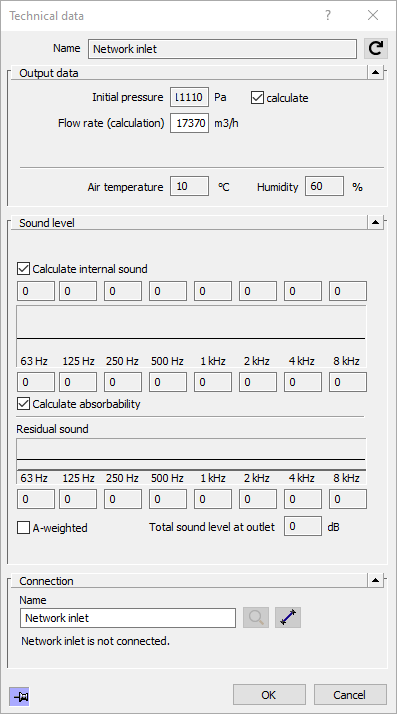This screenshot has height=714, width=397.
Task: Uncheck Calculate internal sound
Action: (x=23, y=269)
